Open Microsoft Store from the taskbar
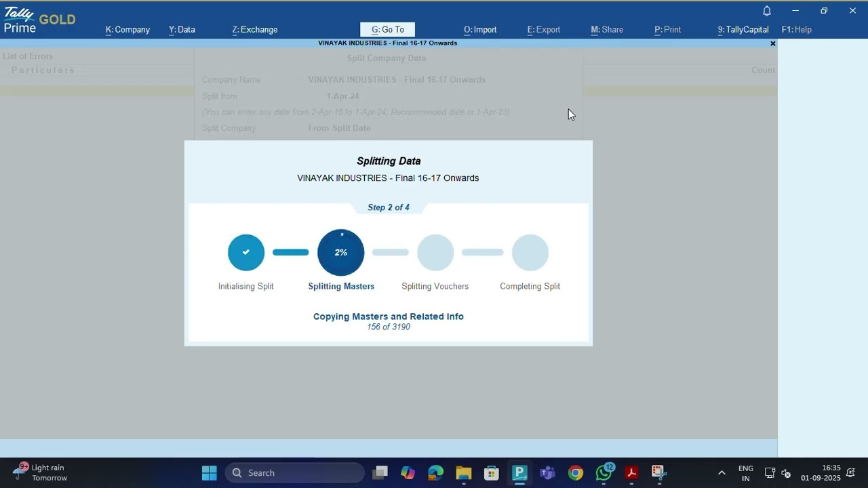The height and width of the screenshot is (488, 868). [492, 473]
